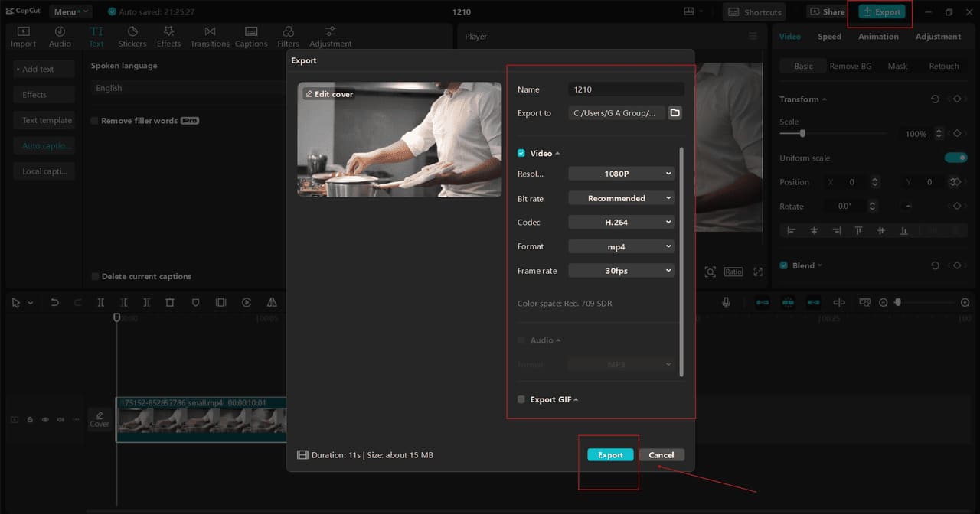Select the Split tool in the timeline toolbar
This screenshot has height=514, width=980.
100,302
